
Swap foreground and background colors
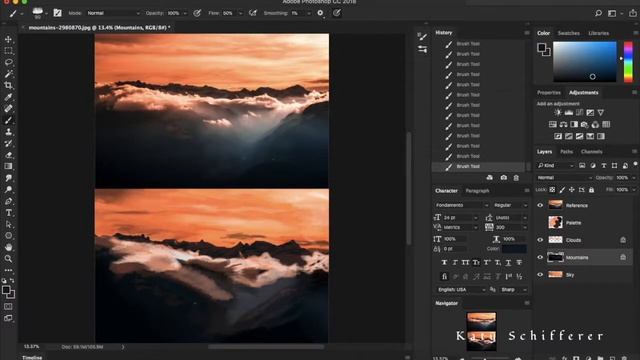point(12,281)
